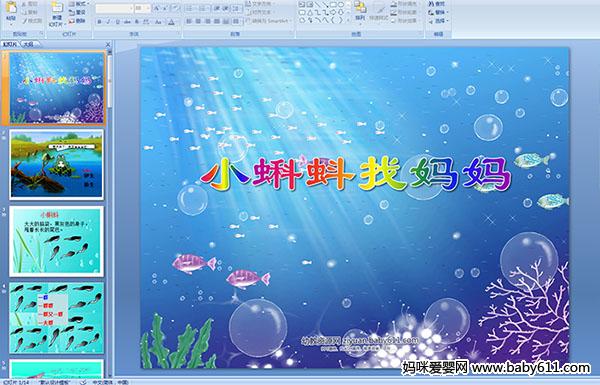Toggle Bold formatting

[x=99, y=22]
